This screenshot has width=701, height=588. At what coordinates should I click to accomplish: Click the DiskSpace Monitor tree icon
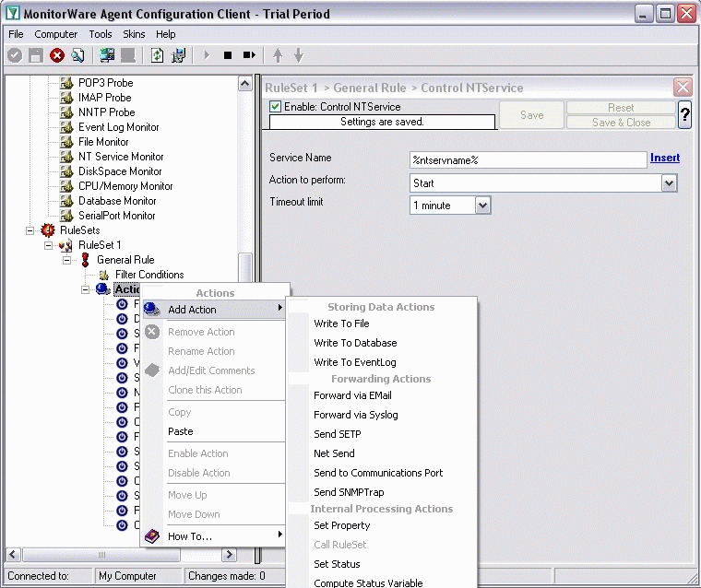pyautogui.click(x=66, y=171)
